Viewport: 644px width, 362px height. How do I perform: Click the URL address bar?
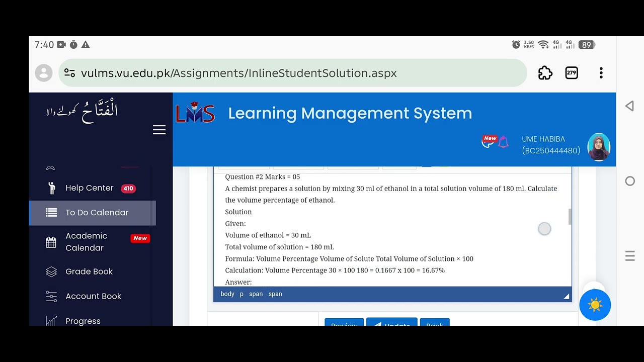293,73
